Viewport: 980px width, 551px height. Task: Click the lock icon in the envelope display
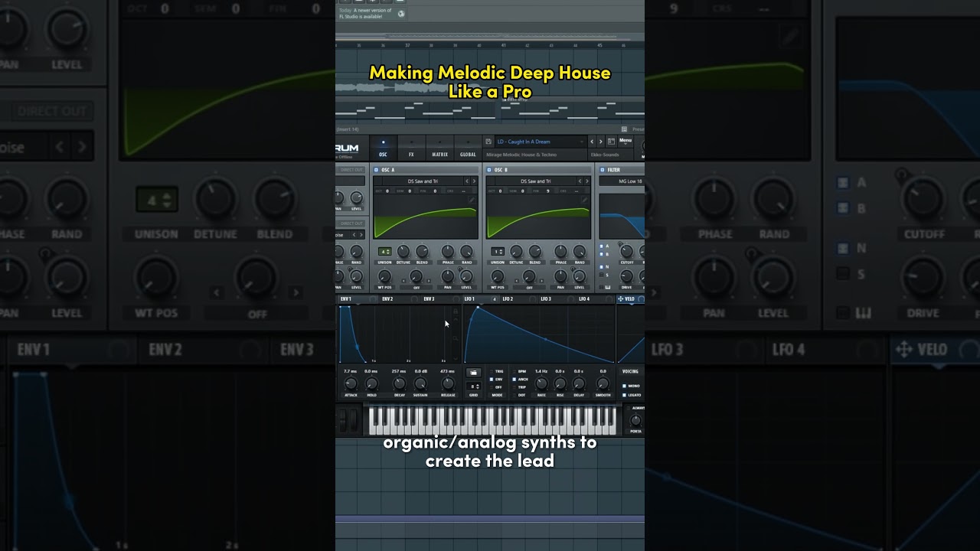tap(456, 311)
